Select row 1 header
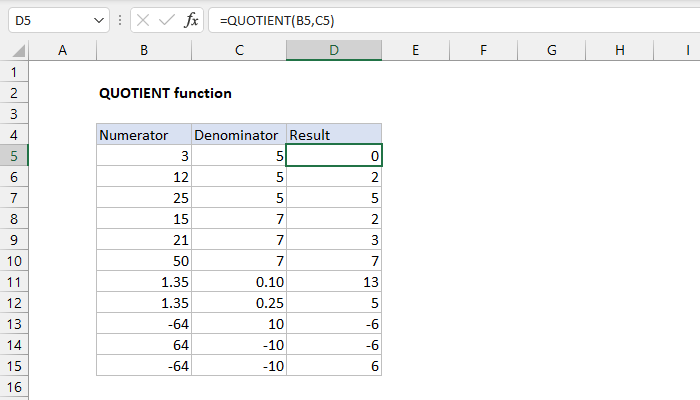 pyautogui.click(x=14, y=72)
